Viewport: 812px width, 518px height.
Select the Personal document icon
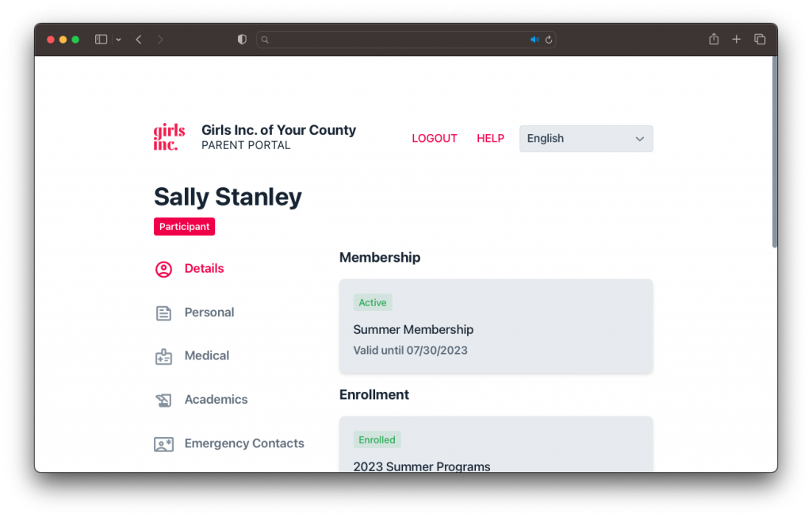[x=163, y=313]
